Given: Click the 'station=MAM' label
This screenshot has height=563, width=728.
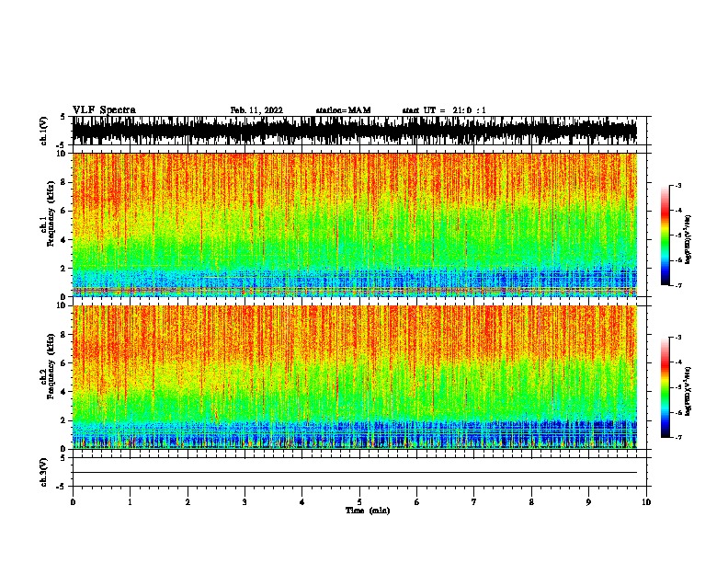Looking at the screenshot, I should coord(343,110).
